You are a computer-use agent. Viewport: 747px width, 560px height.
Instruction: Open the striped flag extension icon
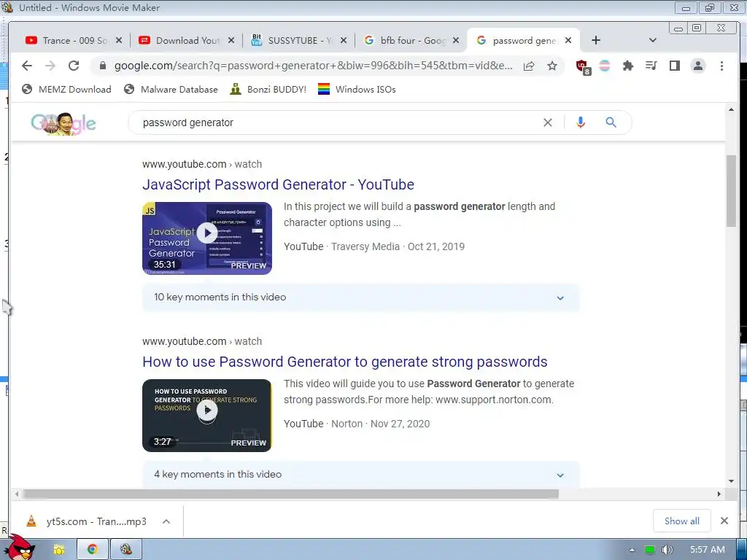(605, 66)
